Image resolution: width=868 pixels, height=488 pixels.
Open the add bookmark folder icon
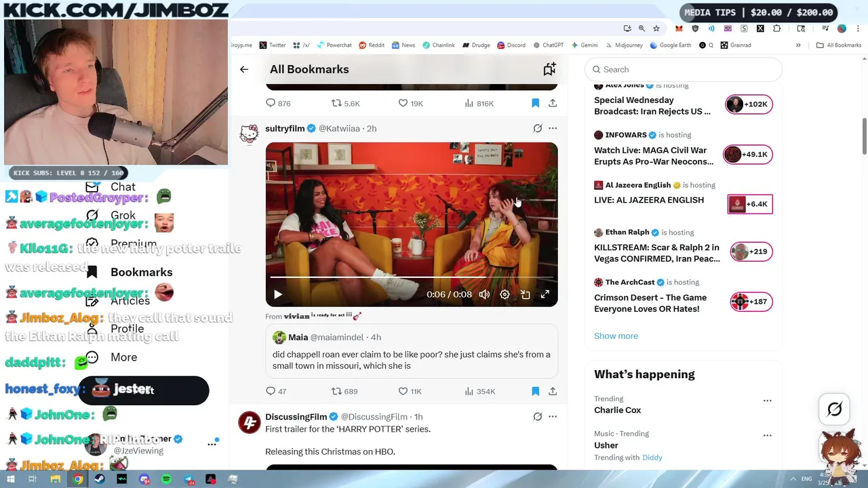(549, 69)
